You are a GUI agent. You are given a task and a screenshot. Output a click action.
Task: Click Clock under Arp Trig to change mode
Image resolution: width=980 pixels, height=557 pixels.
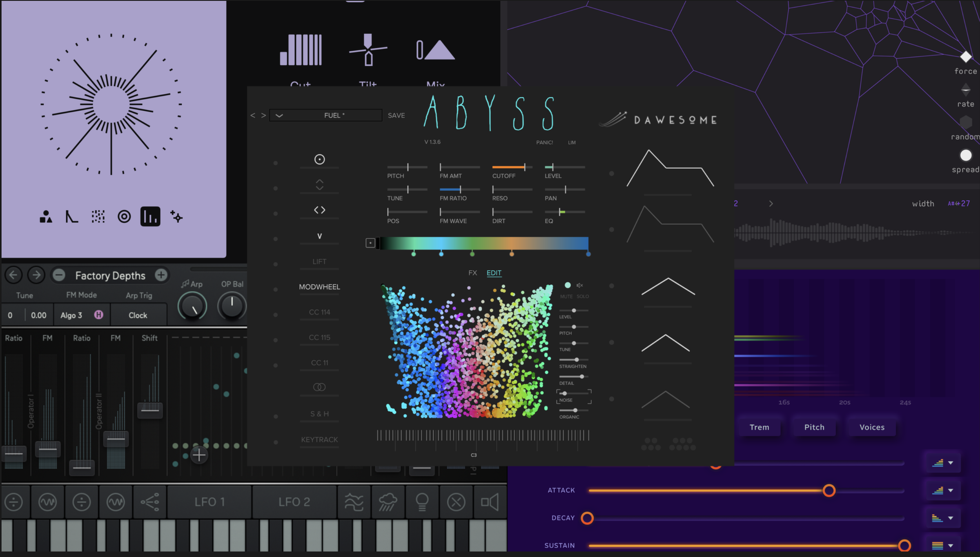(138, 315)
